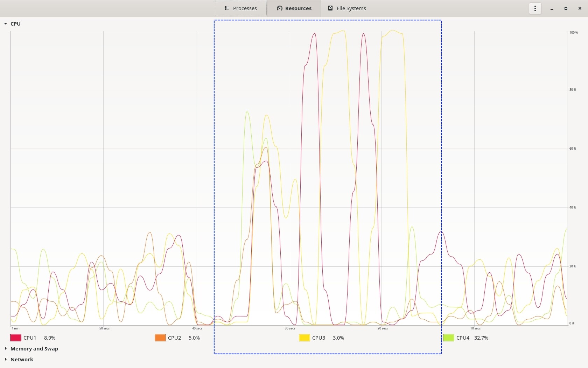Collapse the CPU section

pos(6,24)
